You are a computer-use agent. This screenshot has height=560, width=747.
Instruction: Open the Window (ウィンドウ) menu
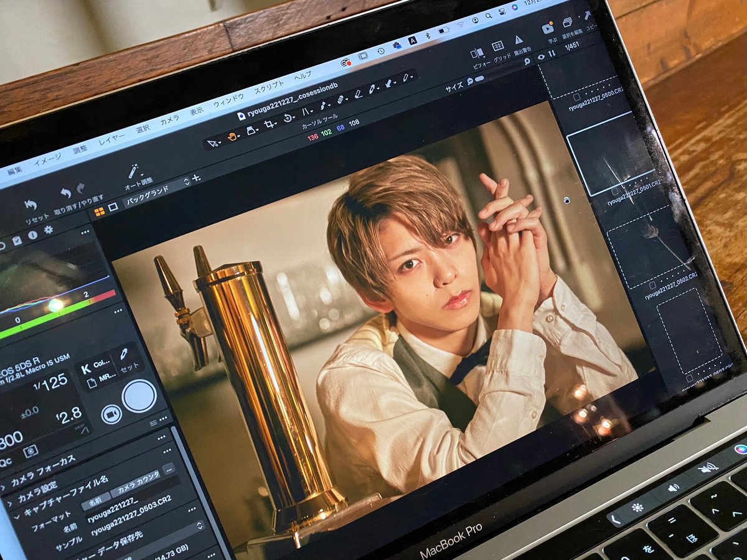pos(228,100)
